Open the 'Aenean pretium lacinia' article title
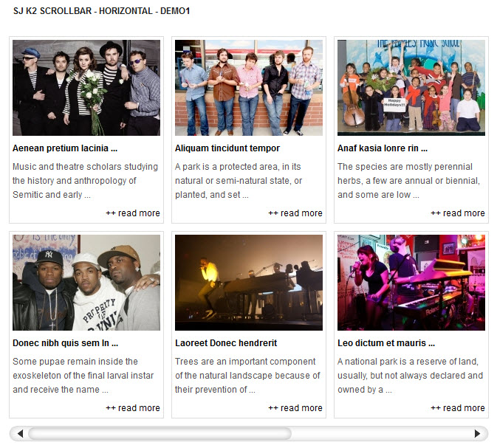Viewport: 497px width, 448px height. tap(65, 148)
